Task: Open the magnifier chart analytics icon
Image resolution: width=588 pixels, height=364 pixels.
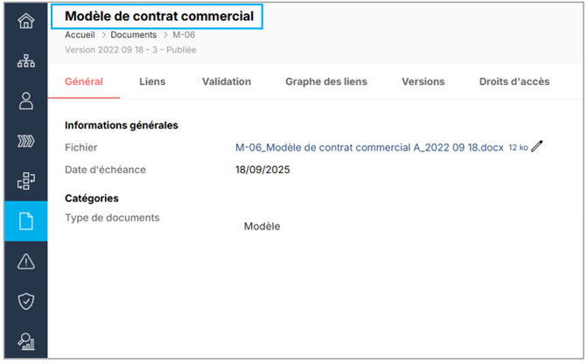Action: (x=25, y=342)
